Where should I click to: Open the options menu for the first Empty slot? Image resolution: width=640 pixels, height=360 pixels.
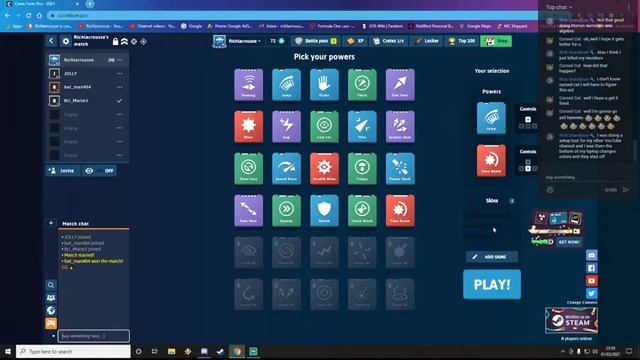coord(119,114)
